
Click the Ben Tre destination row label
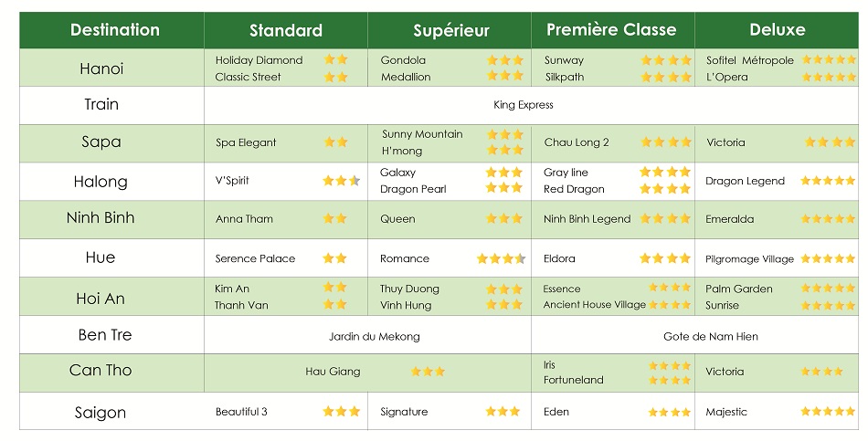click(104, 335)
